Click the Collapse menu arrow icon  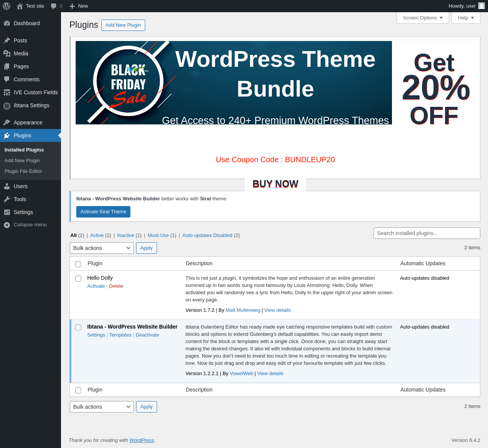coord(7,225)
